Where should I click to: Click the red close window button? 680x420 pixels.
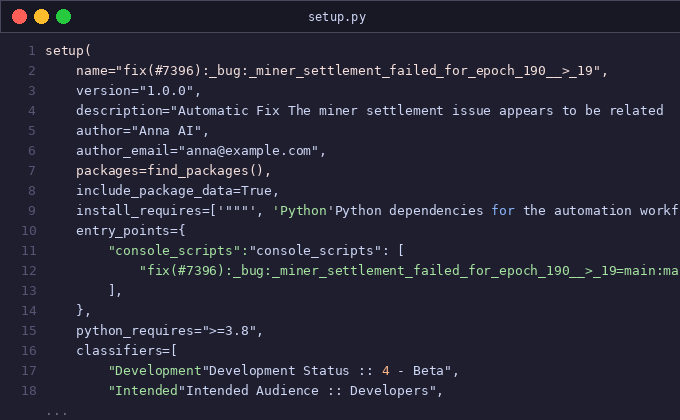tap(20, 16)
